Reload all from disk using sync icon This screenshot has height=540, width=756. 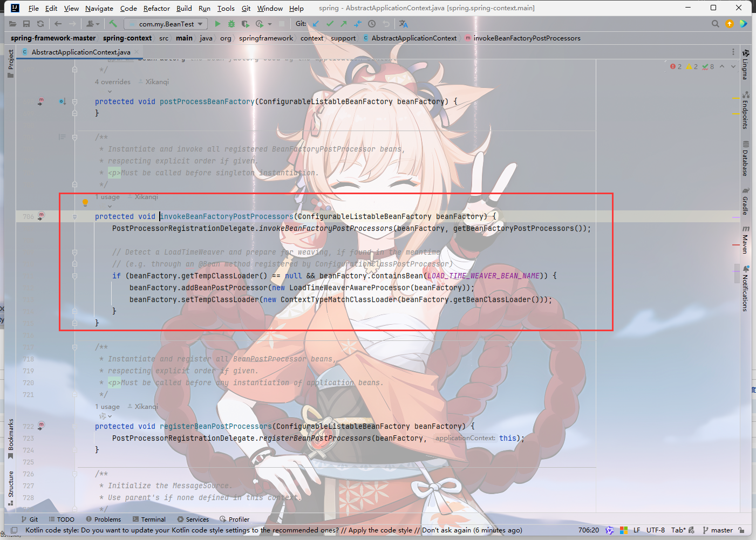[x=40, y=24]
